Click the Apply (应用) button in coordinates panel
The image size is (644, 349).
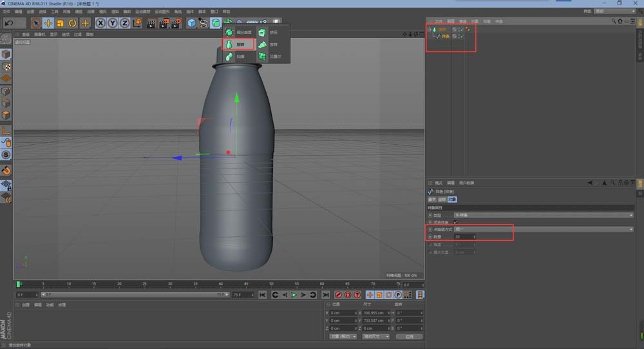[409, 336]
